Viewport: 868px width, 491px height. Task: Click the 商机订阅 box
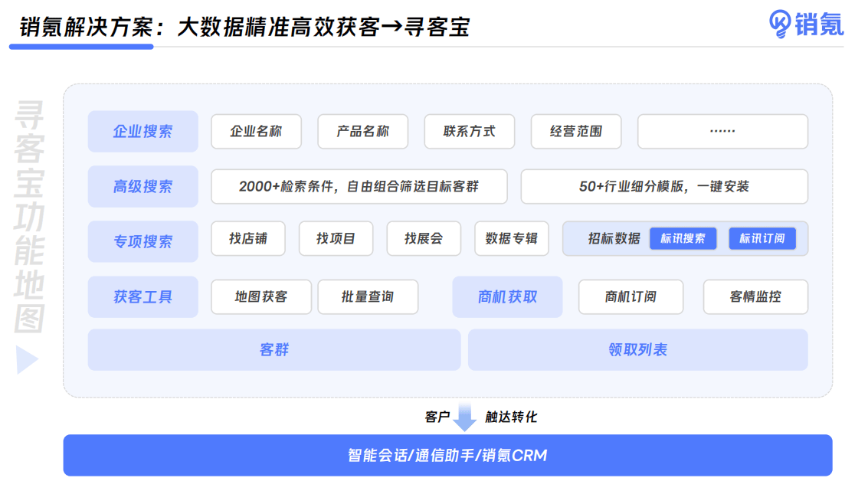pos(630,296)
